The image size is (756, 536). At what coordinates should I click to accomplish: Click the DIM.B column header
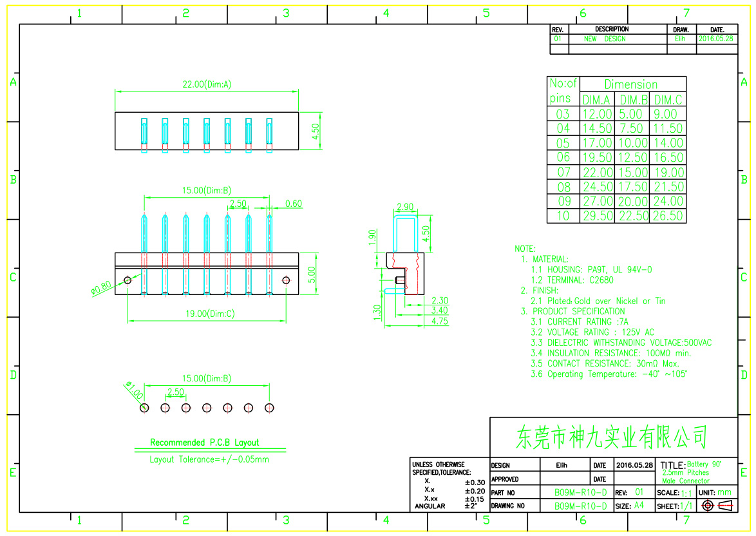coord(634,100)
